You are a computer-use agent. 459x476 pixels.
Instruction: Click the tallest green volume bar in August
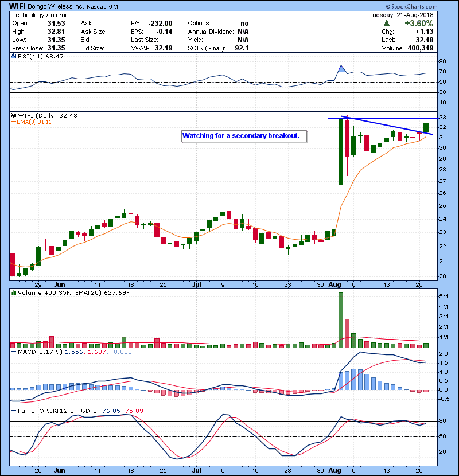[x=341, y=320]
